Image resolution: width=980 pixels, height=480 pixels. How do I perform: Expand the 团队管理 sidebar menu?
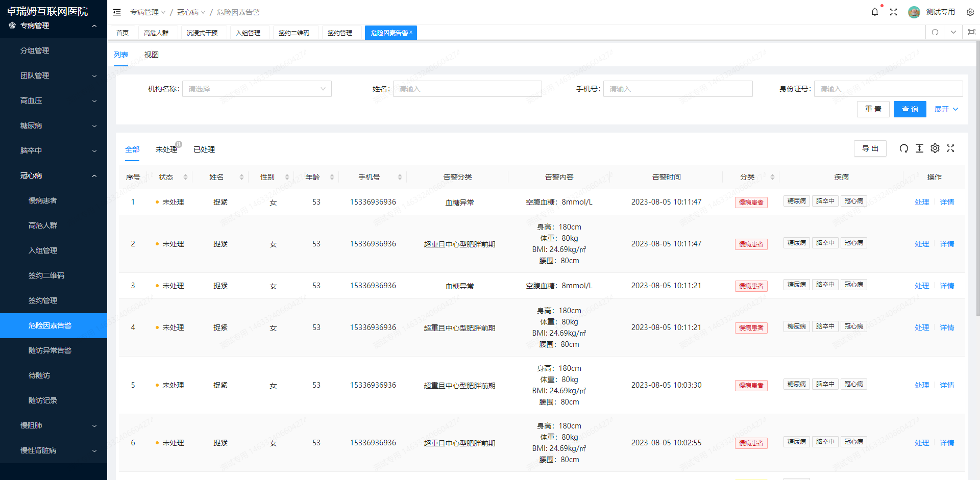click(54, 75)
